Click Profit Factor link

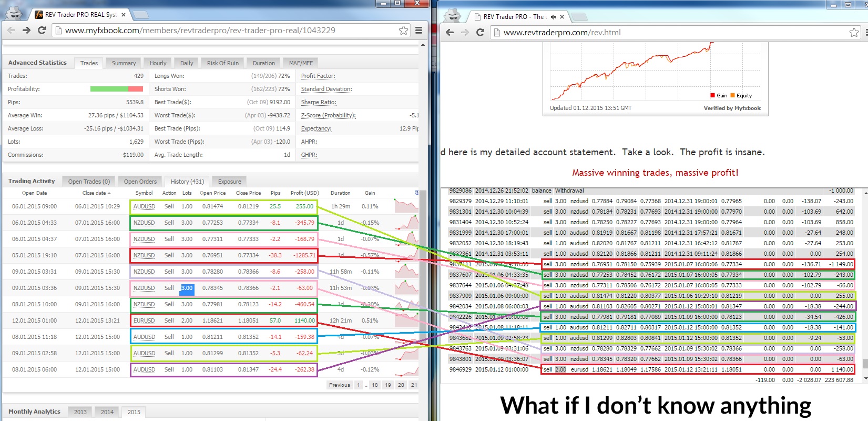tap(318, 76)
